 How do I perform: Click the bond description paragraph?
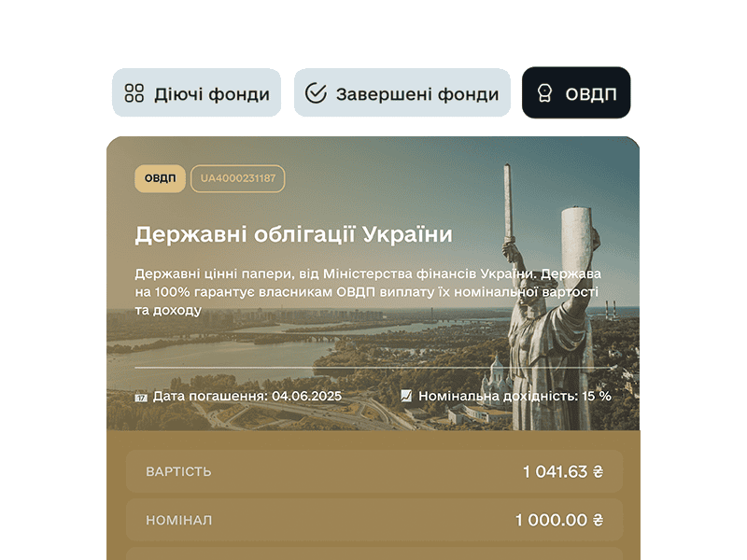point(368,291)
